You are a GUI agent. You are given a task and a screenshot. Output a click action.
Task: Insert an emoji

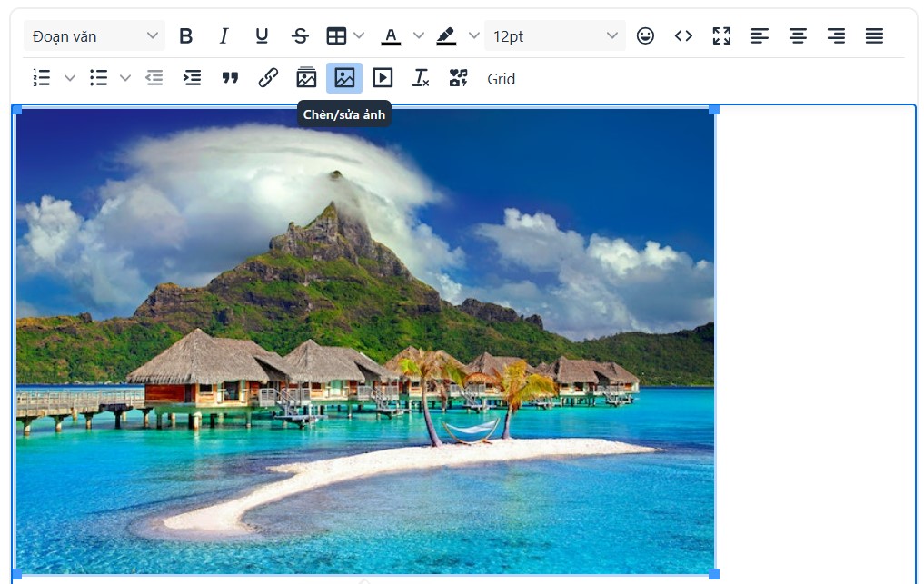[x=645, y=36]
